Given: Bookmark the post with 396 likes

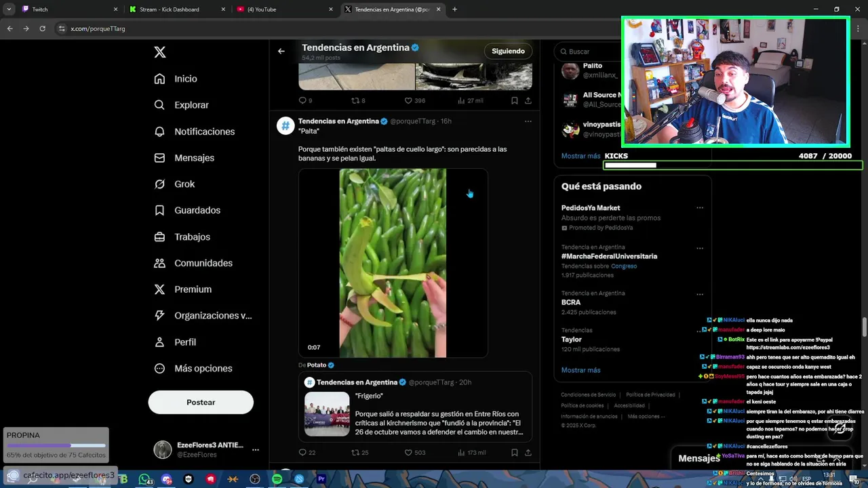Looking at the screenshot, I should point(515,100).
